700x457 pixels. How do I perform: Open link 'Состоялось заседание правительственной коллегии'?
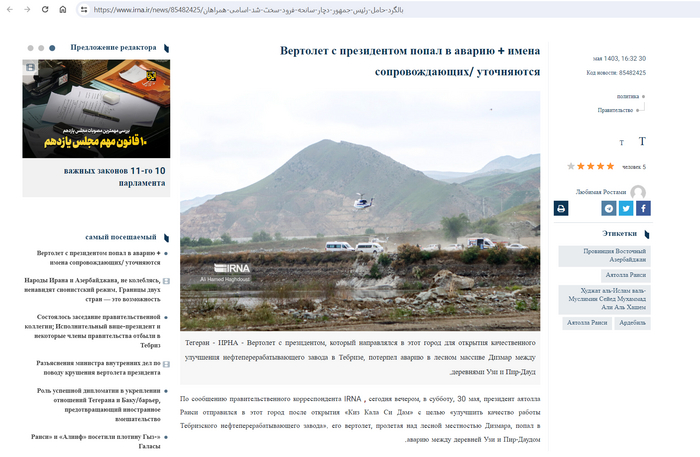[92, 331]
